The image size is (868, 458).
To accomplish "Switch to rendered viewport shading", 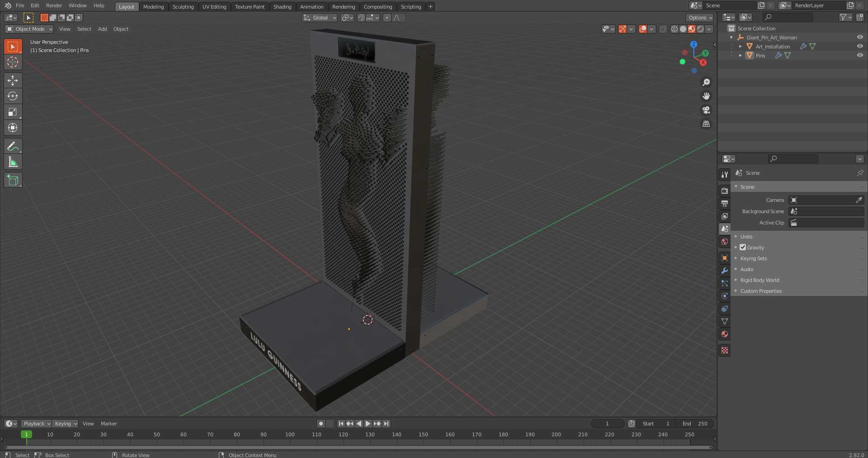I will (700, 29).
